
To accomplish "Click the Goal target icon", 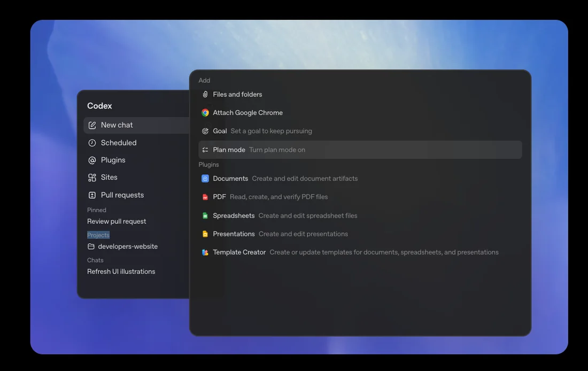I will click(205, 131).
